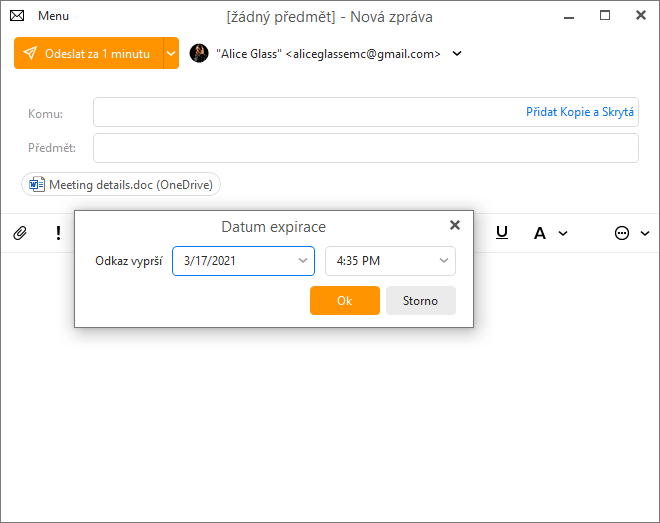Image resolution: width=660 pixels, height=523 pixels.
Task: Open the 4:35 PM time dropdown
Action: (390, 261)
